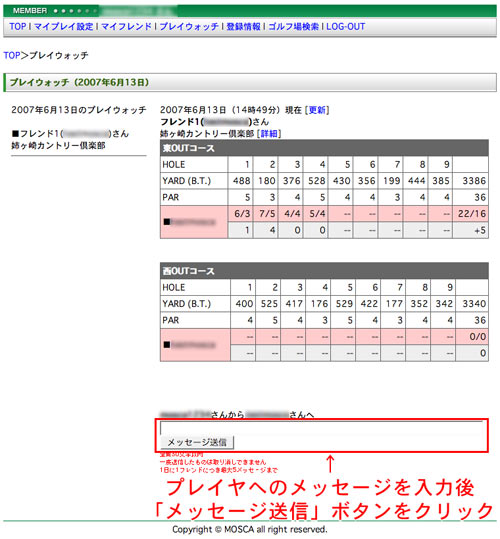Open the TOP link in navigation bar

click(18, 26)
